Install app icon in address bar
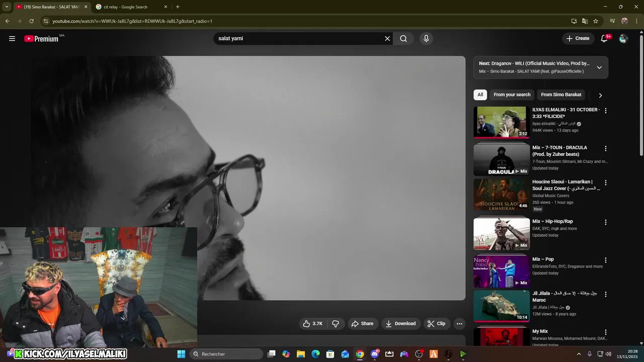The image size is (644, 362). [574, 21]
